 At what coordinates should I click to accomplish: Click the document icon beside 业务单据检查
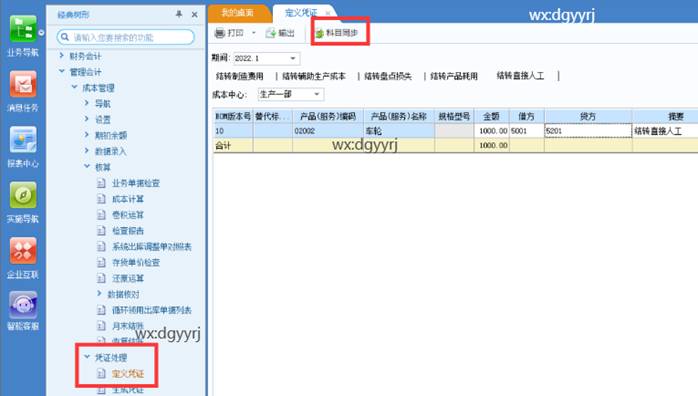coord(101,183)
